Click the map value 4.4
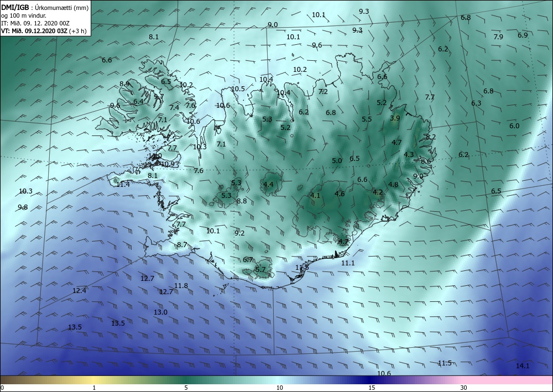 tap(268, 184)
